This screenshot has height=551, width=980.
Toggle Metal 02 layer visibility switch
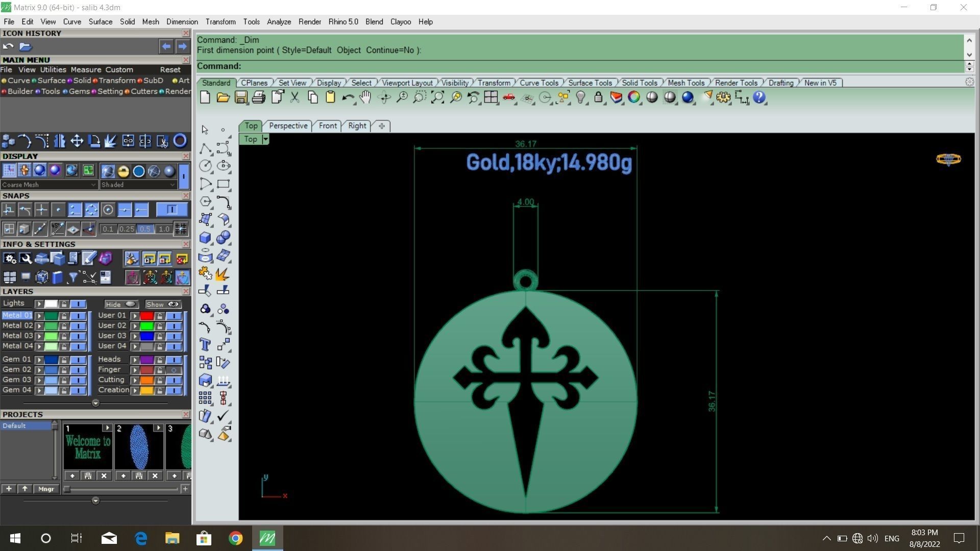tap(78, 326)
